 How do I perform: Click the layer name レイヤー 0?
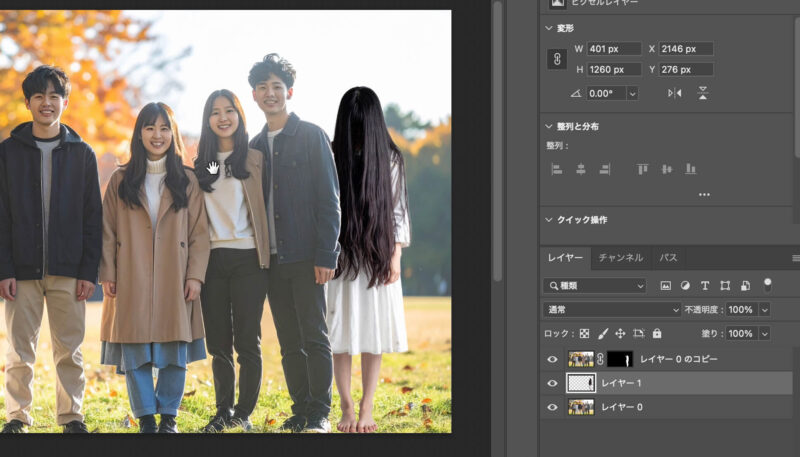[621, 407]
